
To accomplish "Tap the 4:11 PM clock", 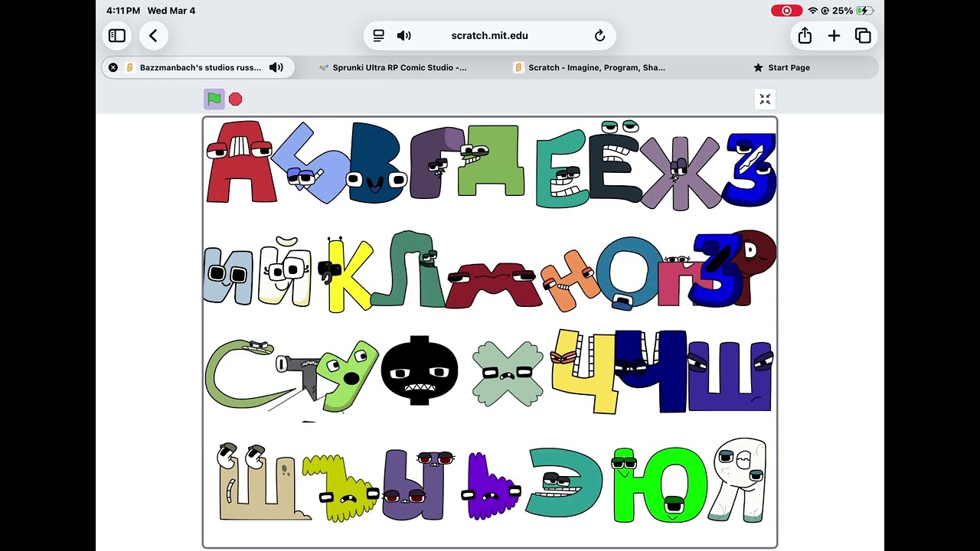I will click(x=123, y=11).
